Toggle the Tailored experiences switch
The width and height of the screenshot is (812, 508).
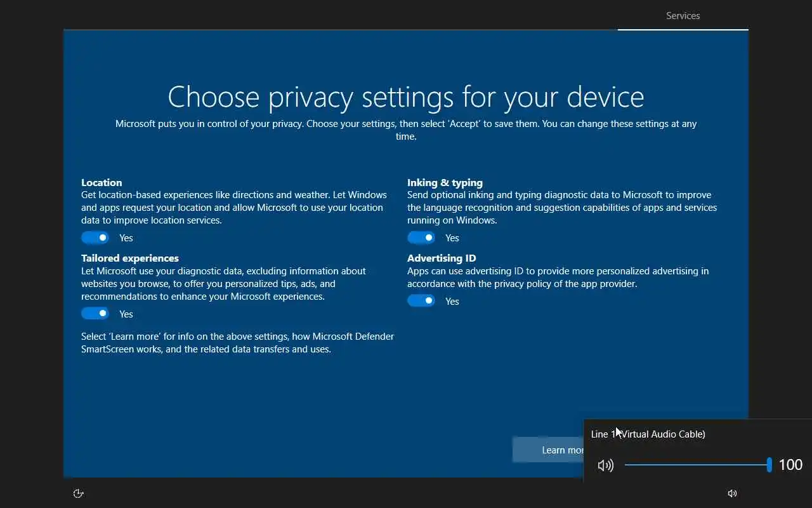pyautogui.click(x=95, y=314)
